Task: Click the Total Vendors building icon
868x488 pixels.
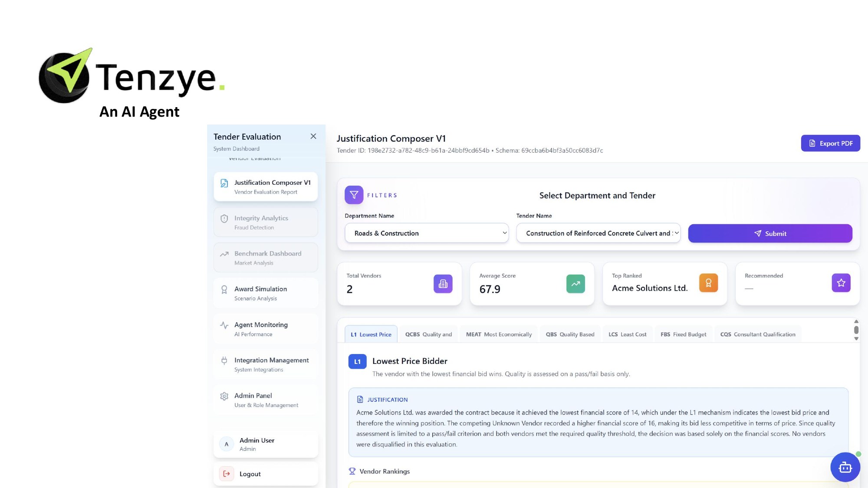Action: (x=443, y=284)
